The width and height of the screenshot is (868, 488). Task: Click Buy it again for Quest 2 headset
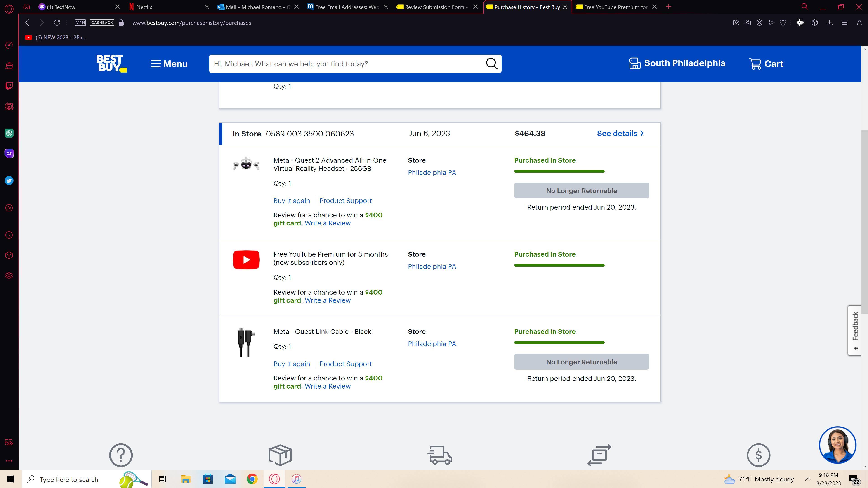(x=291, y=201)
